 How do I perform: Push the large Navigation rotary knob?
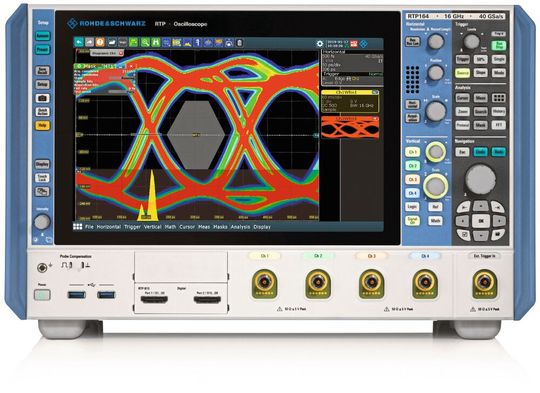[480, 179]
